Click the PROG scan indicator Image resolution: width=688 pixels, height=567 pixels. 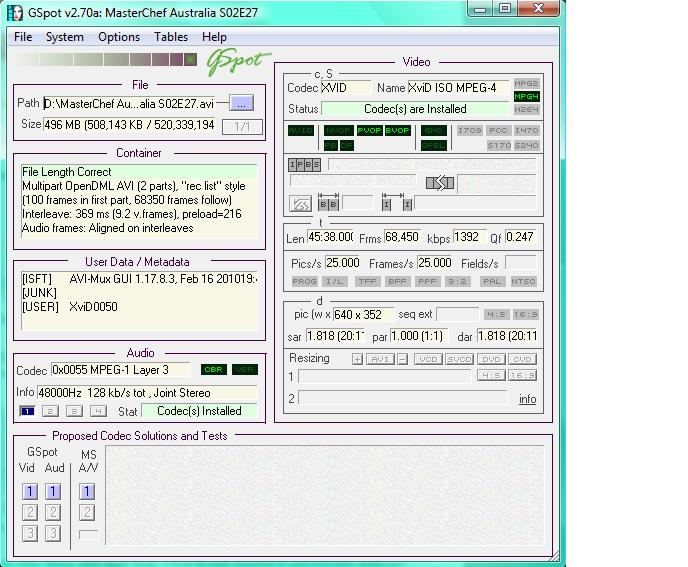[x=304, y=281]
